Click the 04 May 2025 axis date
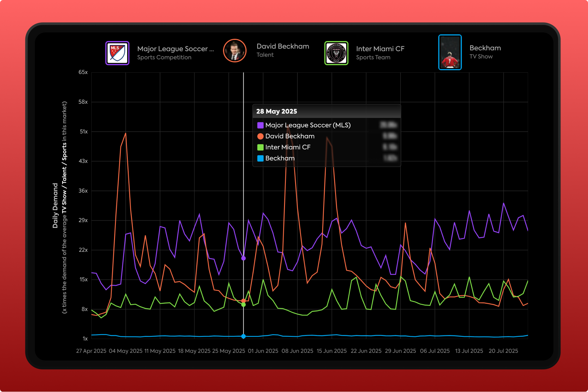Viewport: 588px width, 392px height. (x=126, y=351)
